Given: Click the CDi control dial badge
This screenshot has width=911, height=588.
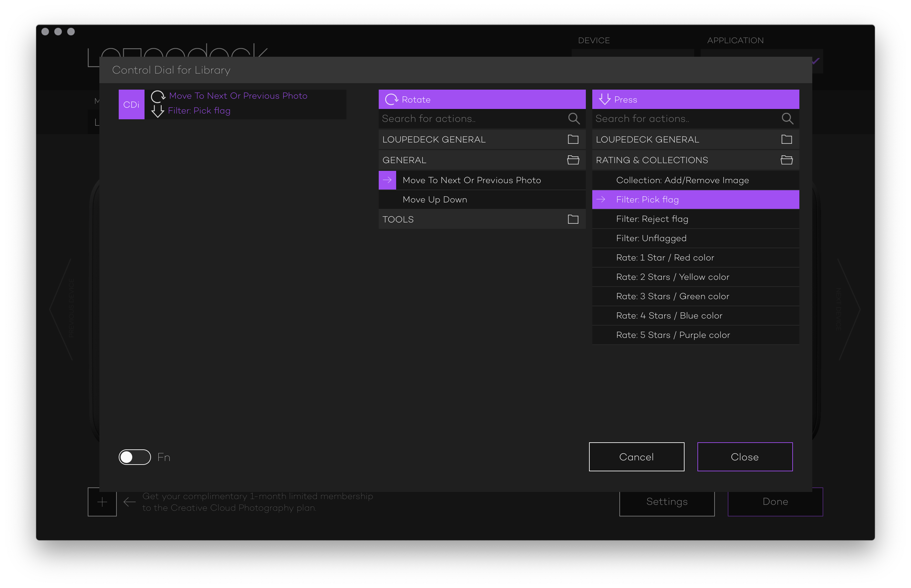Looking at the screenshot, I should point(131,104).
